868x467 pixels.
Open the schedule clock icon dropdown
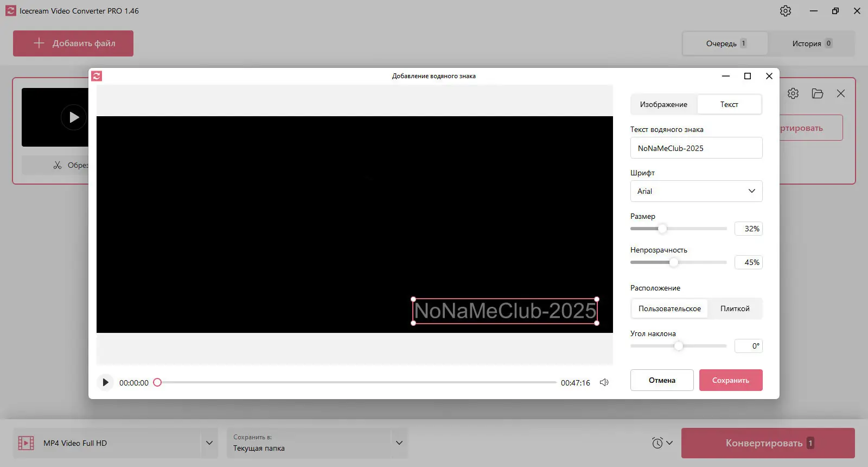click(662, 443)
